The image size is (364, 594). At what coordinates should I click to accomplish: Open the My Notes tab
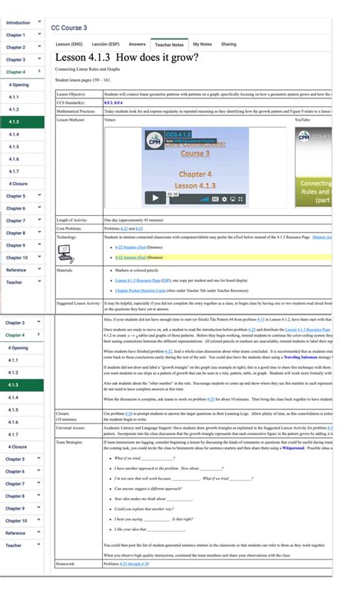202,45
